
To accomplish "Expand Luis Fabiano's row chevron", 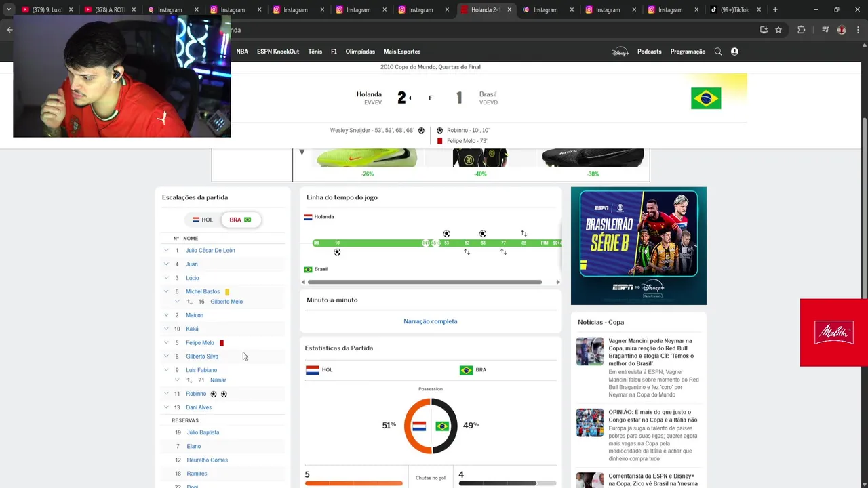I will (166, 370).
